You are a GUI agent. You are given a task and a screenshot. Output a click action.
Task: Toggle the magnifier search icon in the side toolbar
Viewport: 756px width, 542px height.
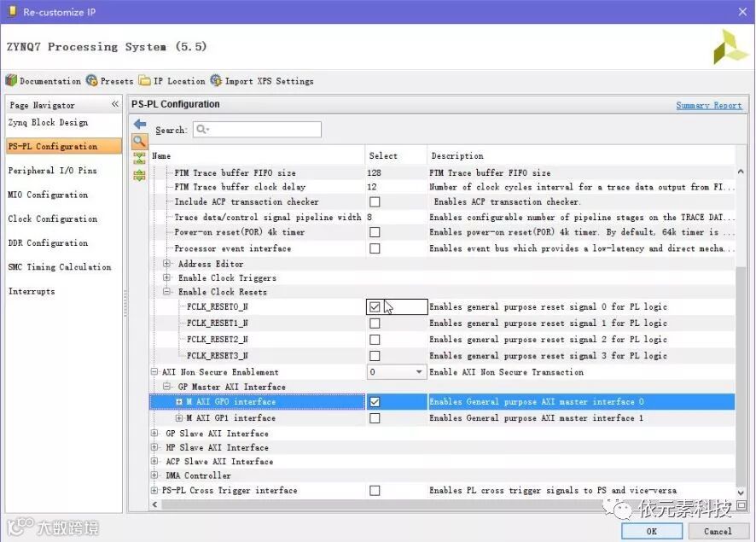[x=139, y=141]
